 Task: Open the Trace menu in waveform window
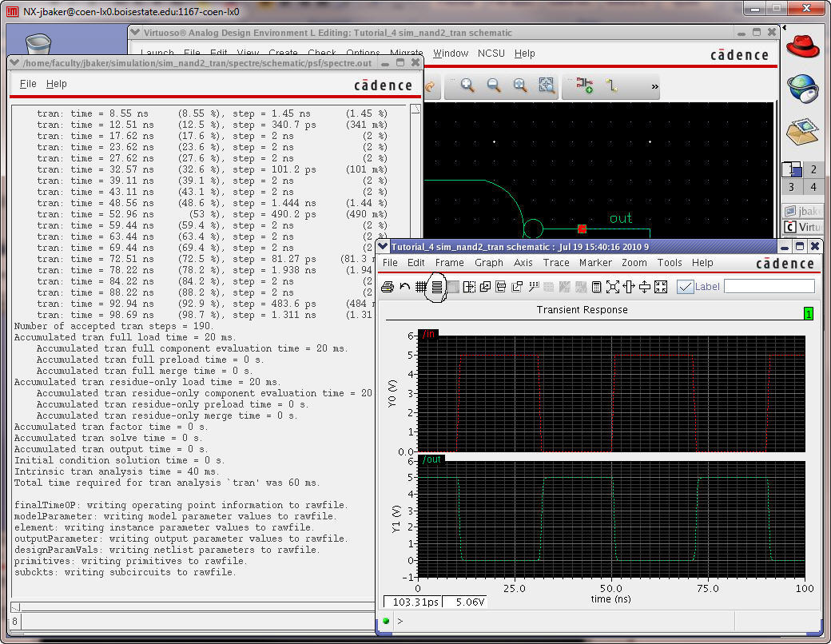click(556, 263)
